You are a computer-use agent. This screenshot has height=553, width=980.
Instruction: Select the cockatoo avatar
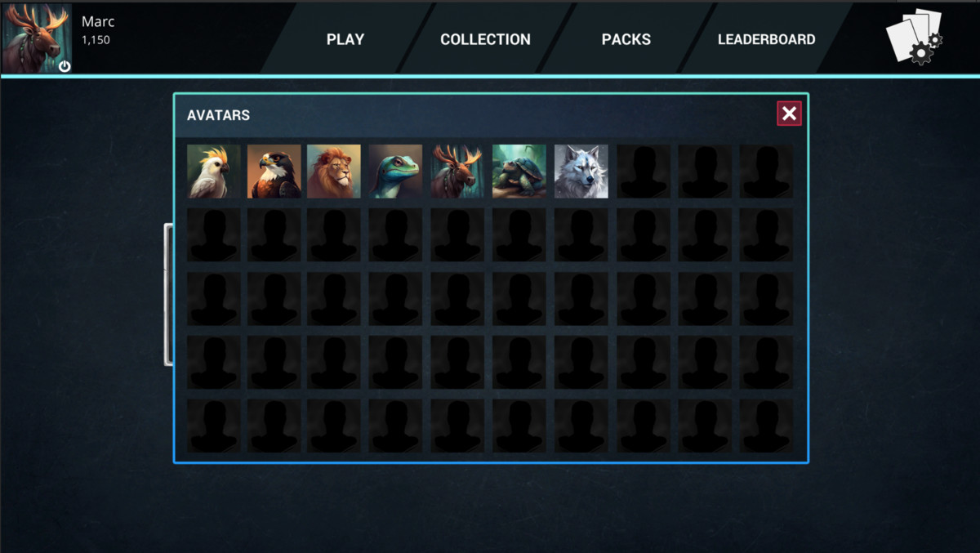(214, 172)
